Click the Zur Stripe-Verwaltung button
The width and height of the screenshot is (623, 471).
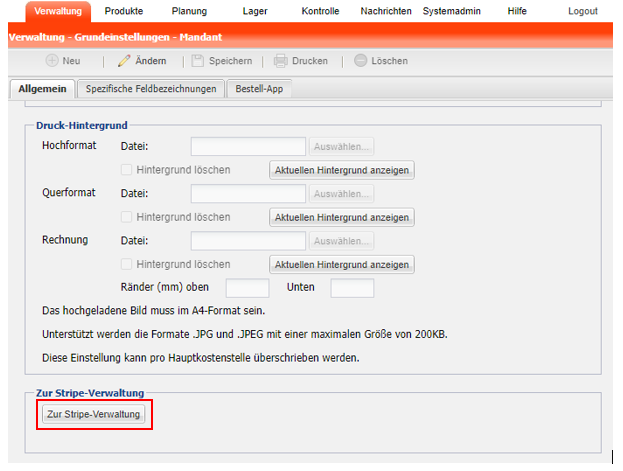pyautogui.click(x=95, y=414)
